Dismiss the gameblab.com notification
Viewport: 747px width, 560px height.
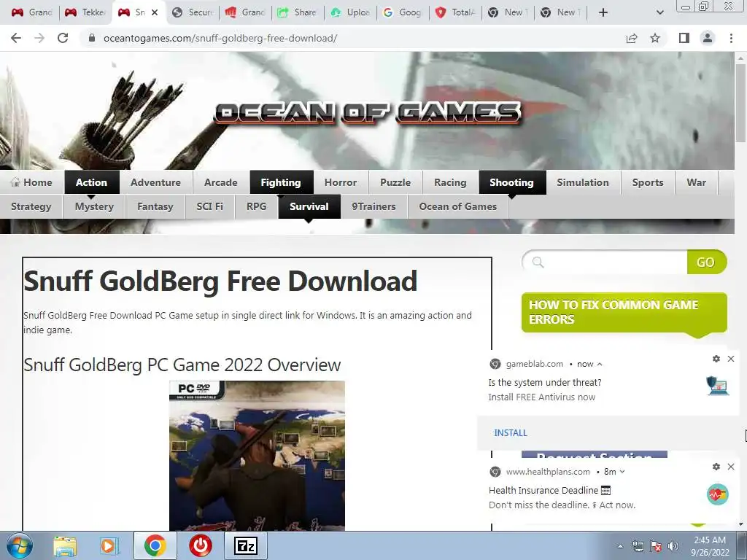pos(731,359)
